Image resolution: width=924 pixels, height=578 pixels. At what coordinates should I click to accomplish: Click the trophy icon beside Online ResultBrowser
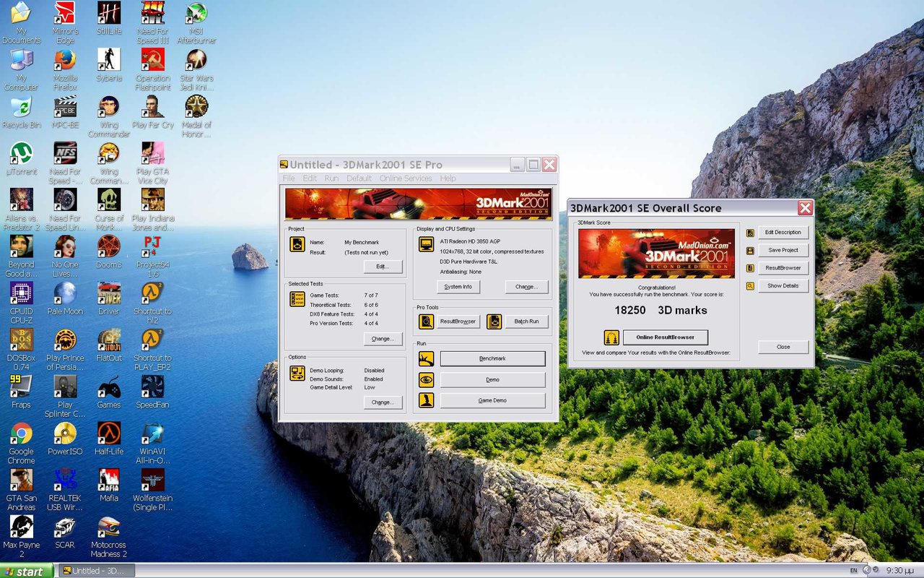(x=611, y=337)
